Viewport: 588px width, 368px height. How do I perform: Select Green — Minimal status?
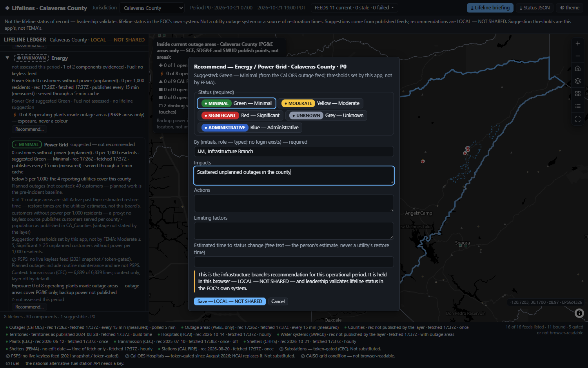[x=237, y=103]
